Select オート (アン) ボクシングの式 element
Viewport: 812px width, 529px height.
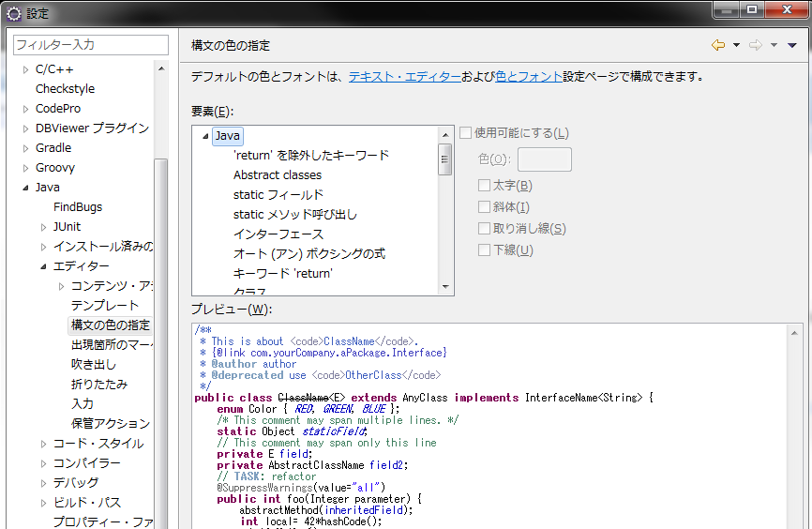click(309, 254)
